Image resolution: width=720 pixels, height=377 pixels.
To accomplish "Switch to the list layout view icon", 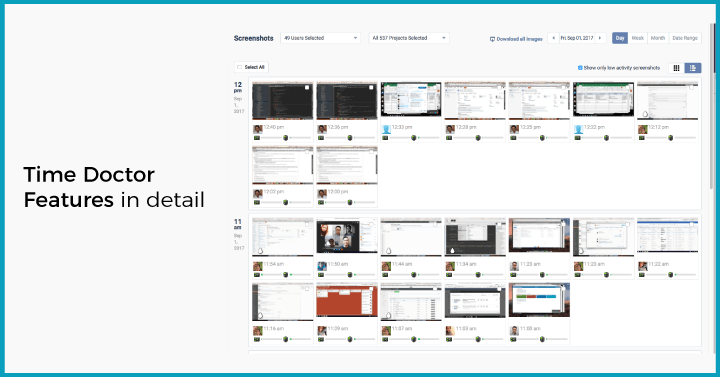I will [693, 68].
